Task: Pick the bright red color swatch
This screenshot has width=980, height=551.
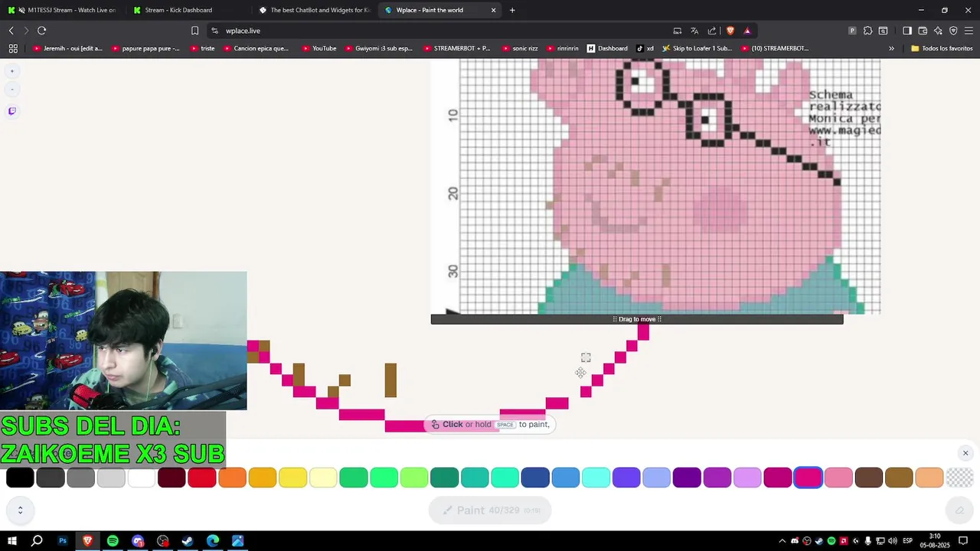Action: click(202, 478)
